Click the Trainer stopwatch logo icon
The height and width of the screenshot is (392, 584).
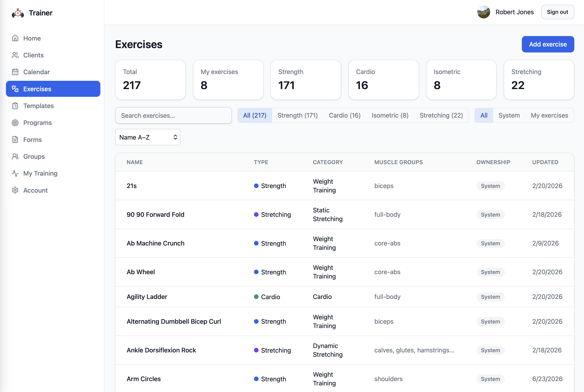18,13
